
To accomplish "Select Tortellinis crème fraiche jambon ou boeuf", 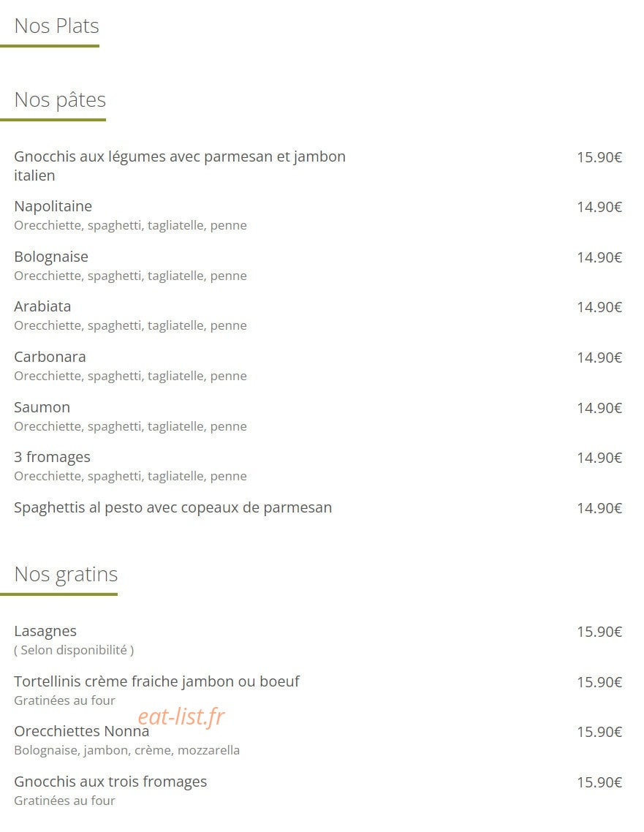I will [156, 681].
